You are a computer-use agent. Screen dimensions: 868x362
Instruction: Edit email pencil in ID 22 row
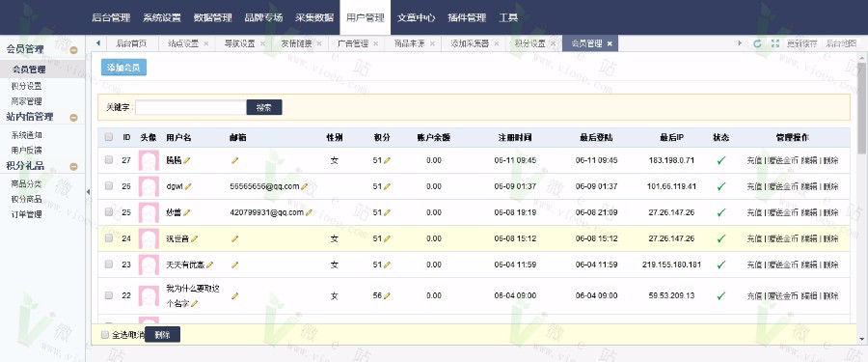pos(234,296)
